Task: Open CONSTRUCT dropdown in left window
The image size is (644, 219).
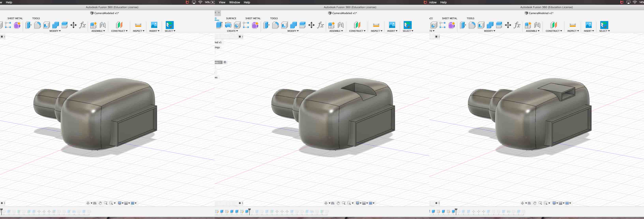Action: [119, 31]
